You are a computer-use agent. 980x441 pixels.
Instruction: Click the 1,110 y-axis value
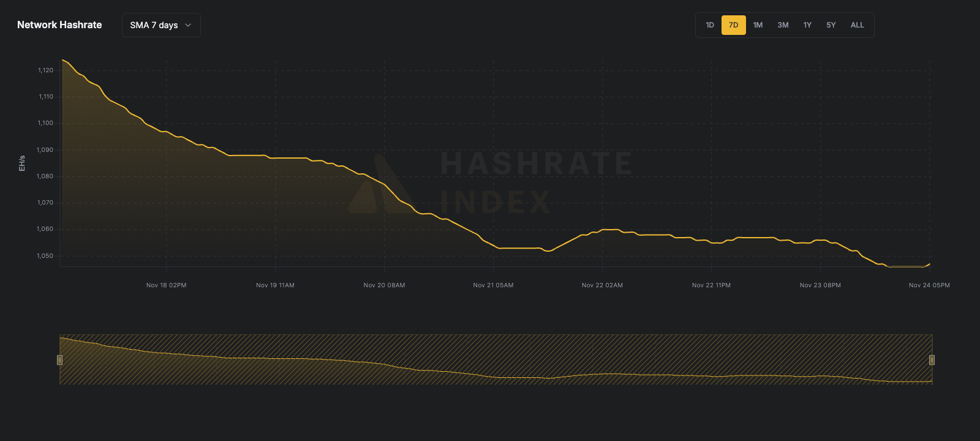46,97
